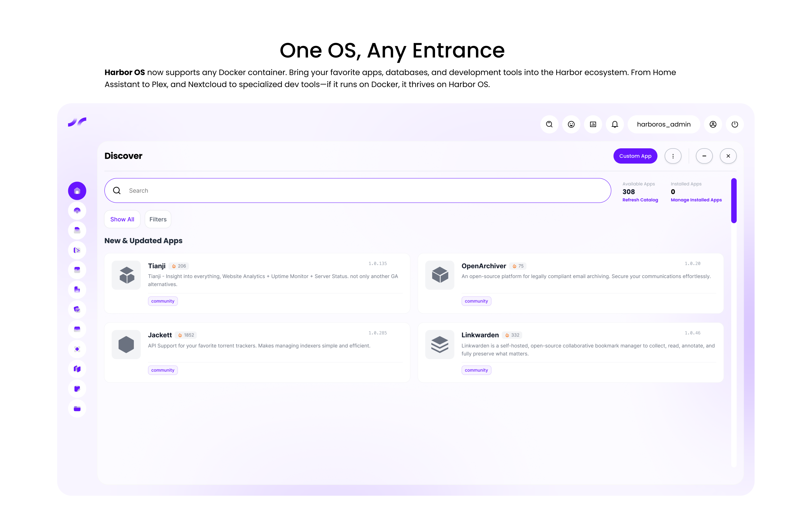Click community tag on Linkwarden card
This screenshot has width=812, height=510.
(476, 370)
